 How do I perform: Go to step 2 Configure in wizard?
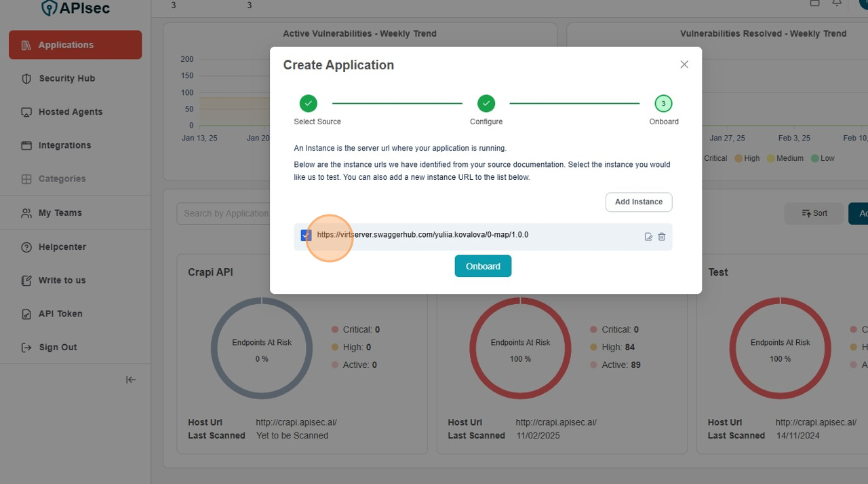[x=486, y=104]
